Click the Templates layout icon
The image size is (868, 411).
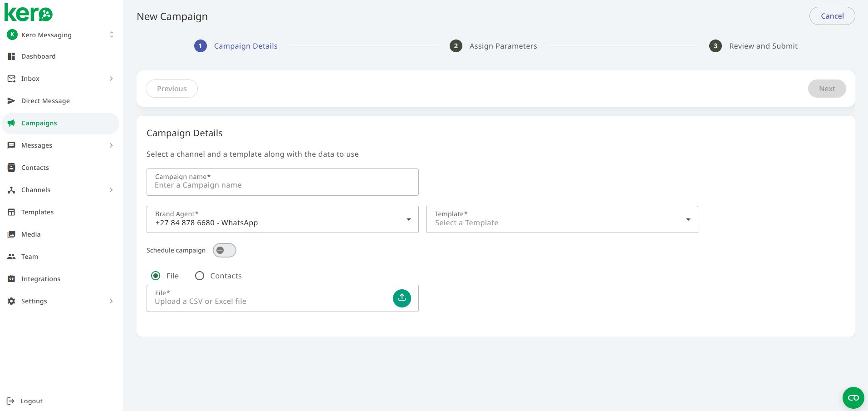11,212
